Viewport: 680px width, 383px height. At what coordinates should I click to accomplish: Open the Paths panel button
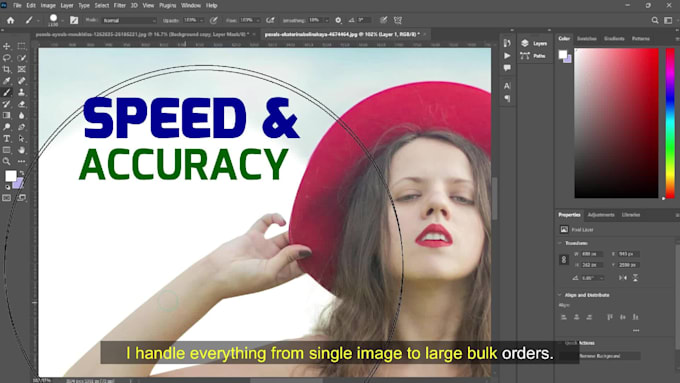533,56
